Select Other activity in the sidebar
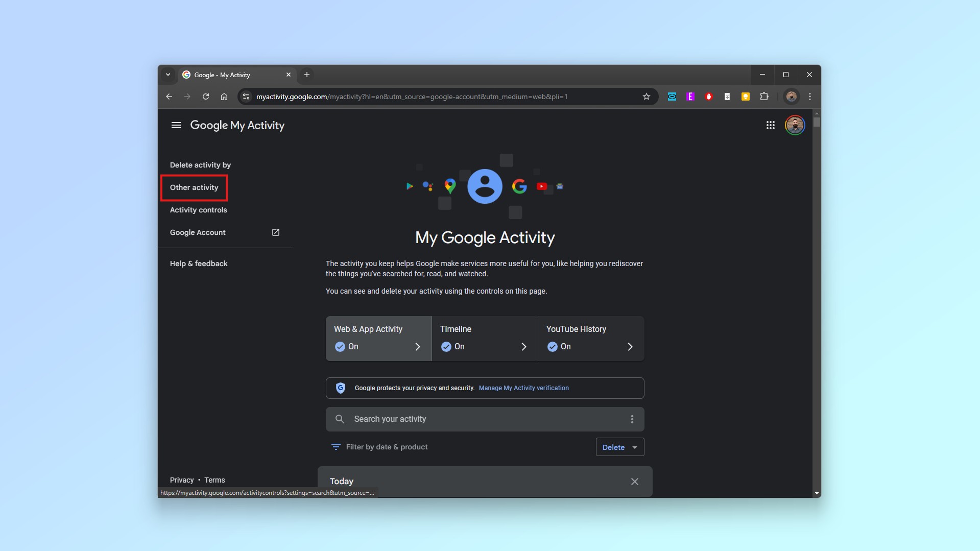Screen dimensions: 980x551 pyautogui.click(x=194, y=187)
